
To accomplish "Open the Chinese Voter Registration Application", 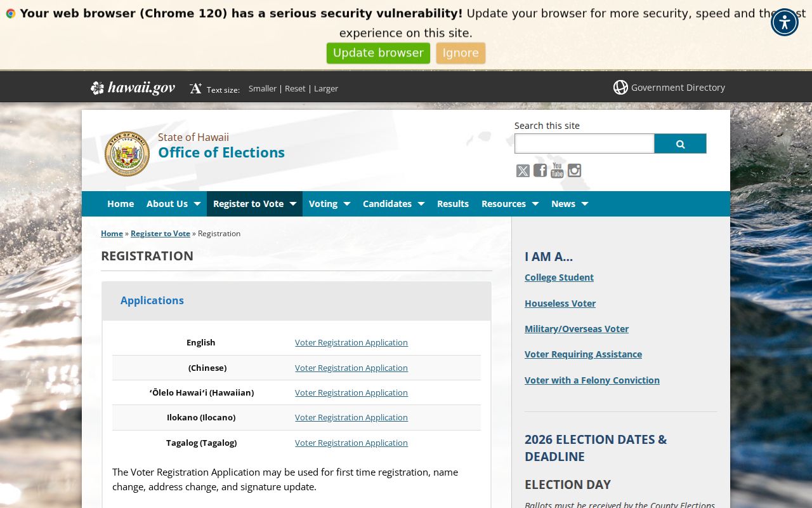I will 351,368.
